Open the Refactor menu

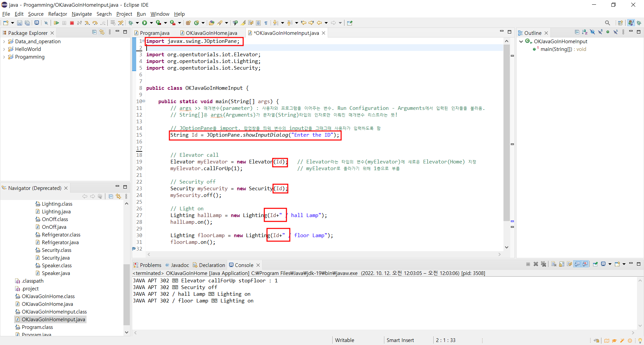58,14
